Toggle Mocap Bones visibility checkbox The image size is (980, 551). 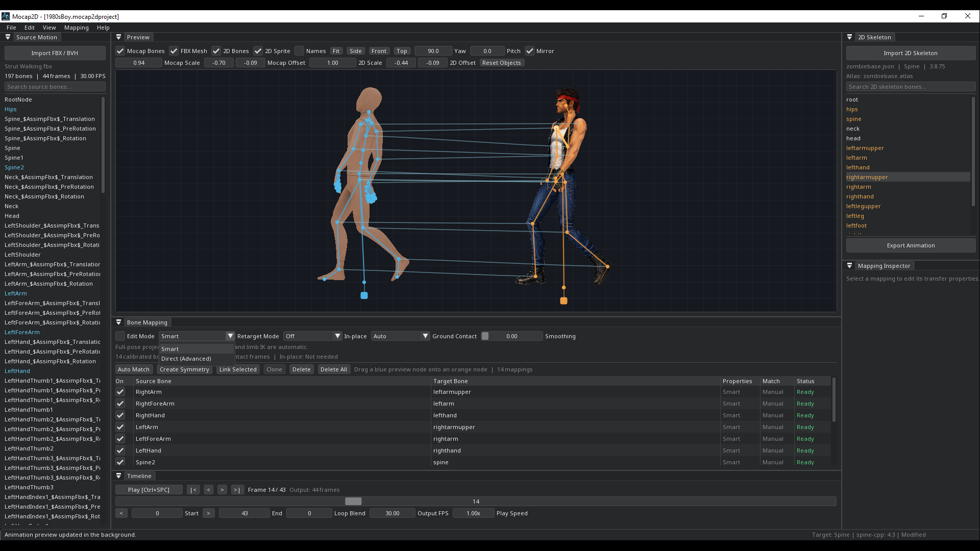[120, 51]
